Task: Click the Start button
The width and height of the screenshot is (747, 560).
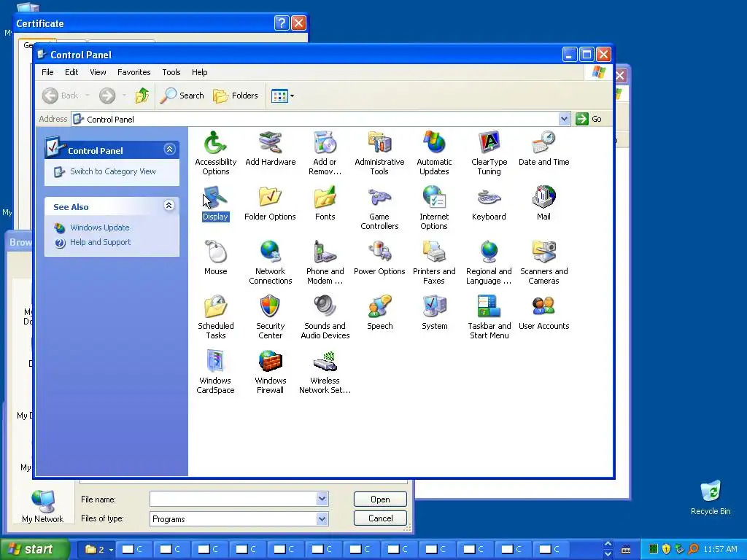Action: tap(34, 550)
